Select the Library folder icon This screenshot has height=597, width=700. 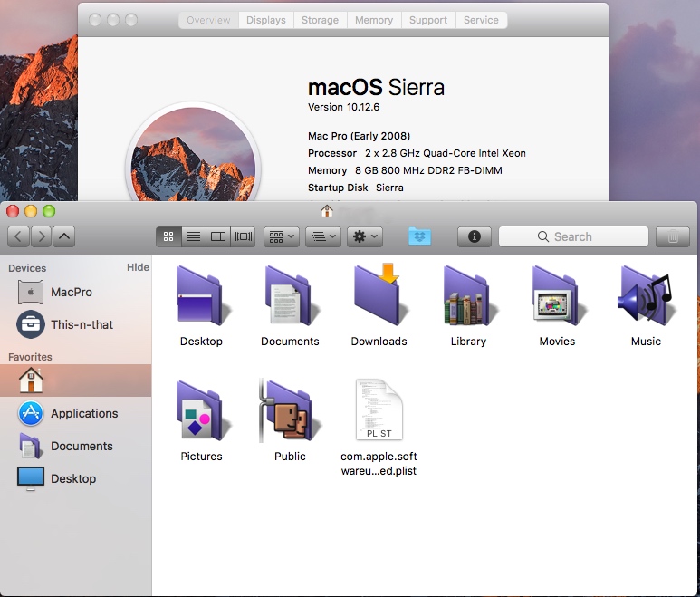point(469,295)
